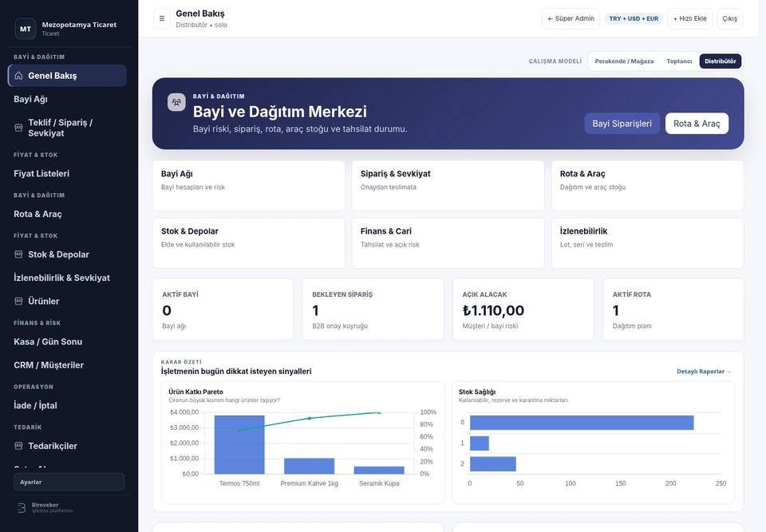Open İzlenebilirlik & Sevkiyat in the sidebar
Image resolution: width=766 pixels, height=532 pixels.
click(x=67, y=278)
